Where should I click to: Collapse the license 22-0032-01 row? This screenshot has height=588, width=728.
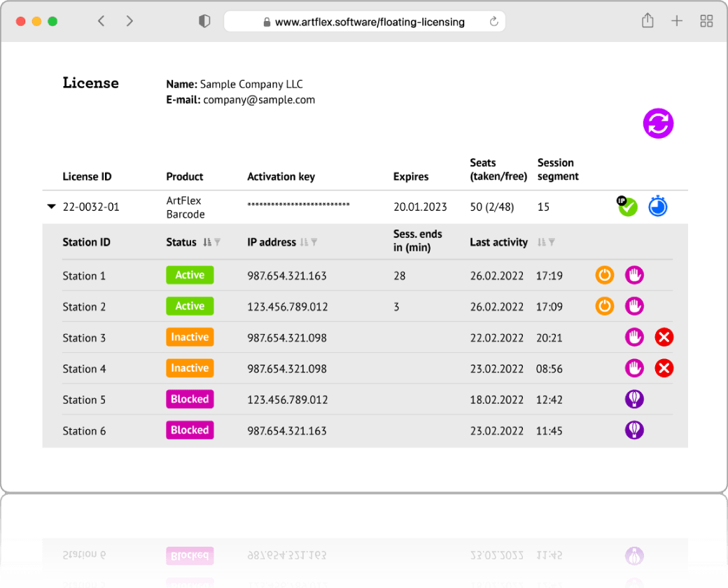click(50, 207)
